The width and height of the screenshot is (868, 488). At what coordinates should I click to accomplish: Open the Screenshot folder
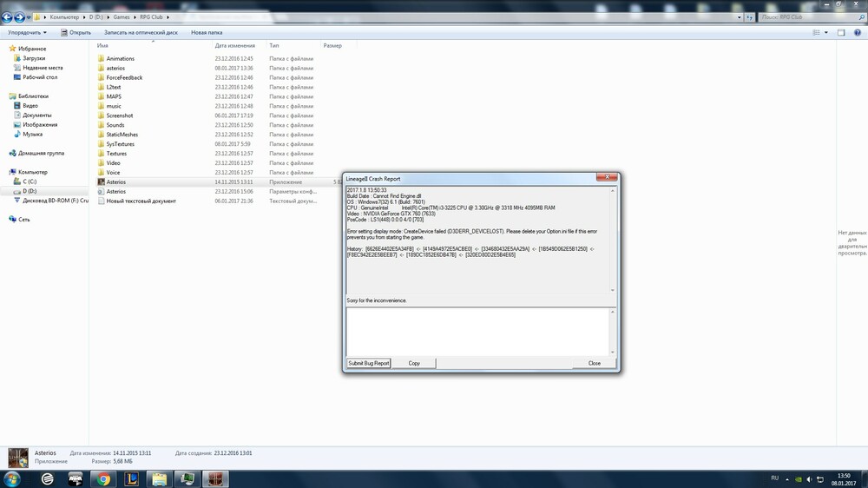click(119, 115)
